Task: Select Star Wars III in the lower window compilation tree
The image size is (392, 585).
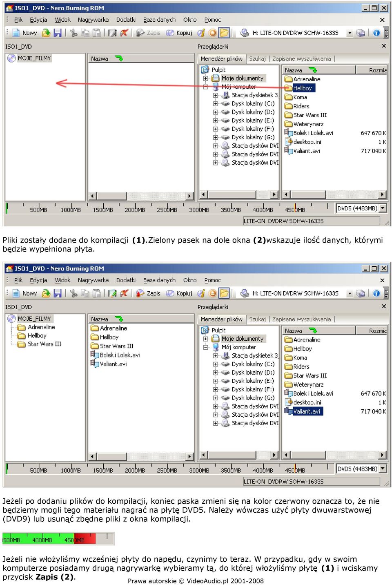Action: click(x=40, y=344)
